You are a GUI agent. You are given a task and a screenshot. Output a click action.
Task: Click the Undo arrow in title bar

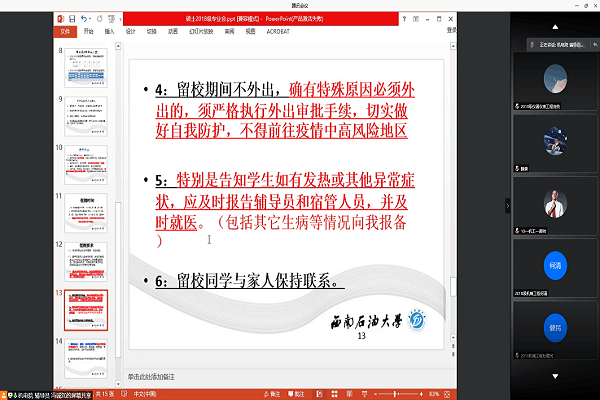coord(84,19)
